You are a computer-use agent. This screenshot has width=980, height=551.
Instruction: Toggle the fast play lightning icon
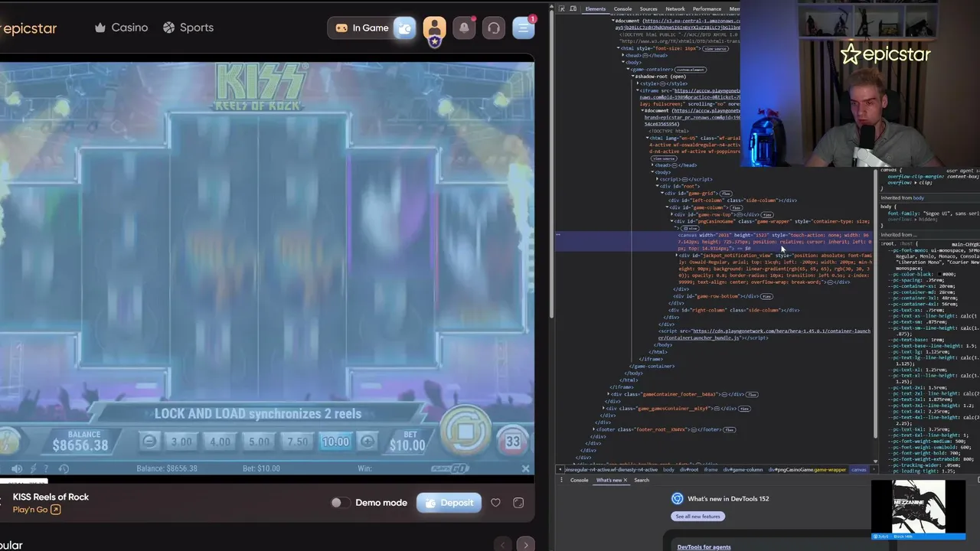click(x=32, y=468)
